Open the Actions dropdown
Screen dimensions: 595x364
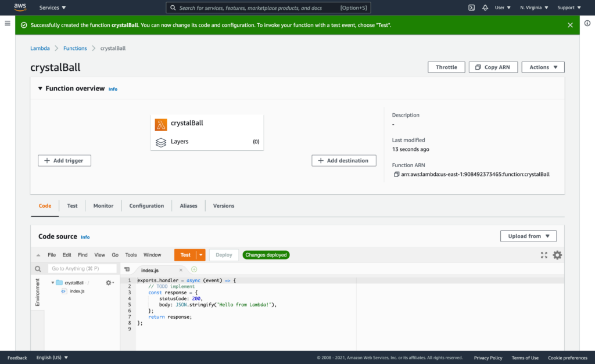pos(543,67)
